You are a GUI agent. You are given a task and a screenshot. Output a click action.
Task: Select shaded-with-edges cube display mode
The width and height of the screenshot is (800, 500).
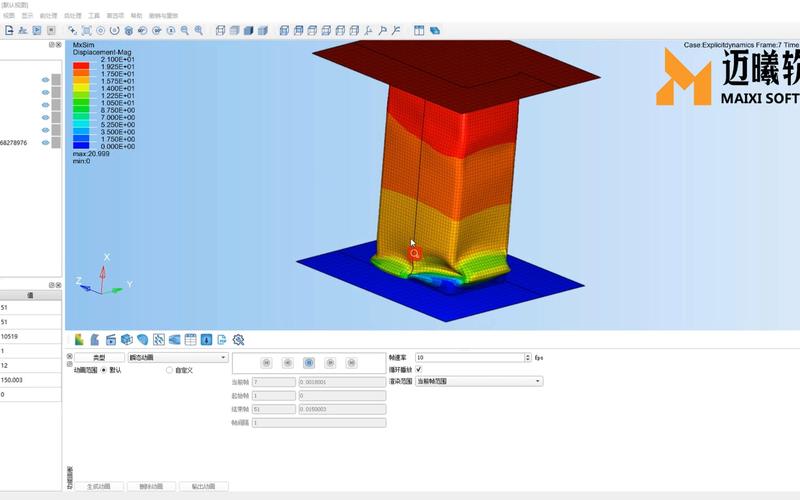[263, 31]
